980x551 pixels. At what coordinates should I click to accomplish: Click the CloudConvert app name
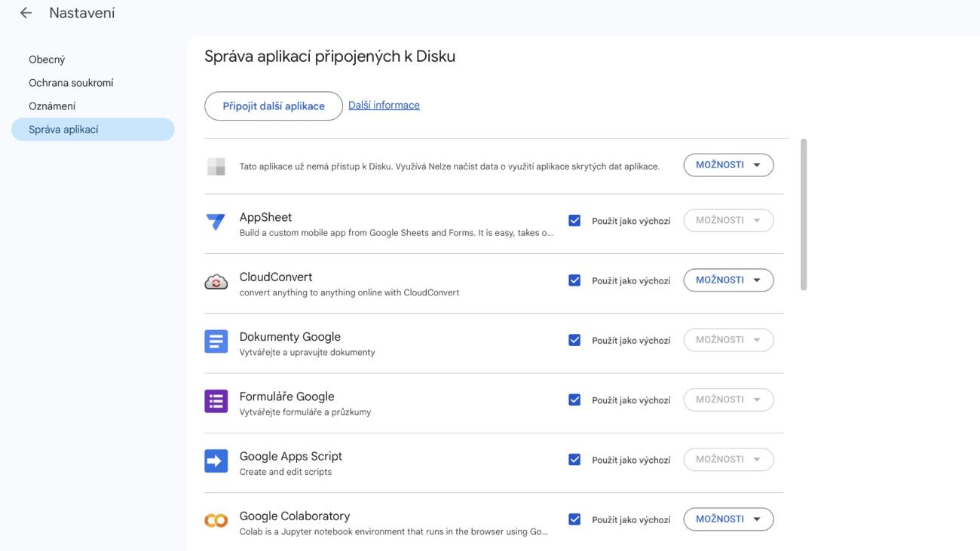click(x=276, y=277)
